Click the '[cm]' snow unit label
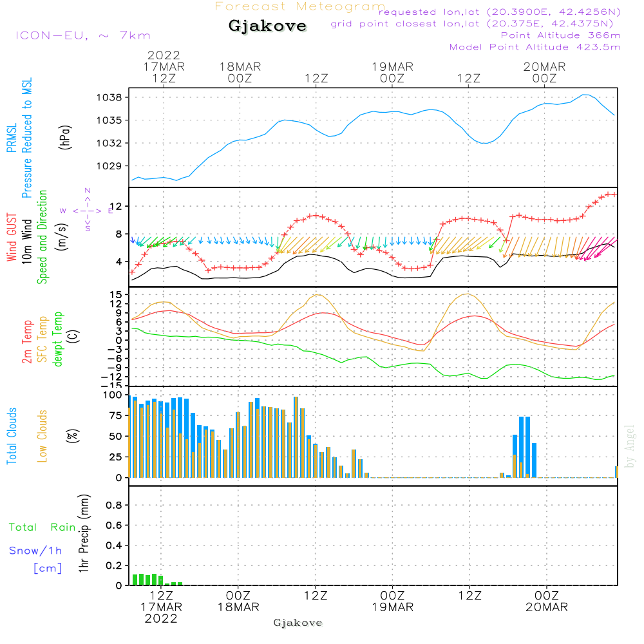The width and height of the screenshot is (644, 644). [x=48, y=569]
